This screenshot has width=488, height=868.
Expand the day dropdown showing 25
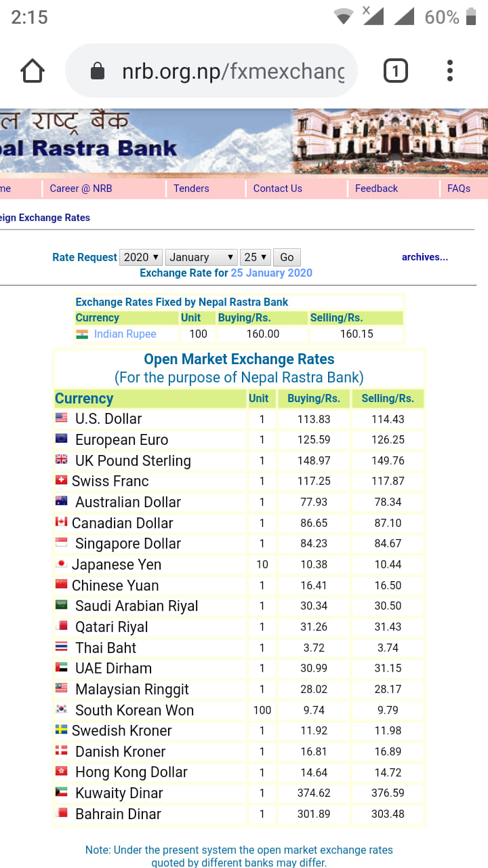tap(256, 257)
